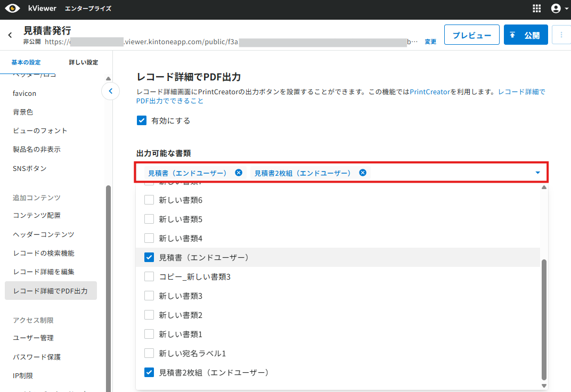Image resolution: width=571 pixels, height=392 pixels.
Task: Open コンテンツ配置 settings
Action: [36, 216]
